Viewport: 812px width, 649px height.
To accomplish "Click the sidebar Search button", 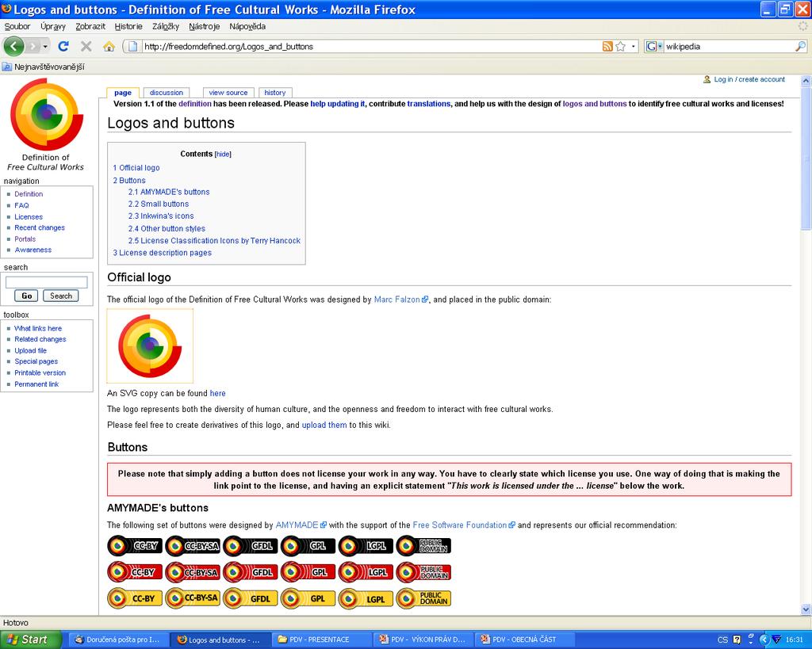I will coord(60,296).
